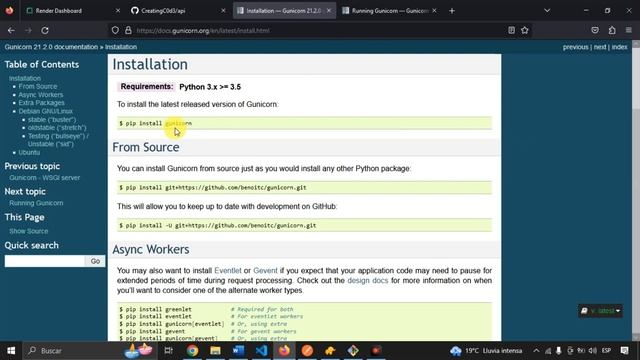This screenshot has width=640, height=360.
Task: Jump to From Source in the contents
Action: click(x=38, y=87)
